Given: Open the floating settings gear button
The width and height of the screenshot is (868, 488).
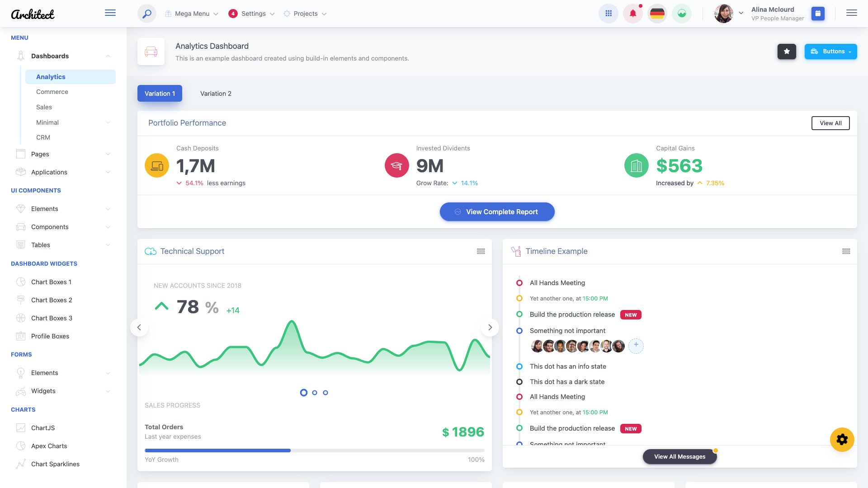Looking at the screenshot, I should (842, 439).
